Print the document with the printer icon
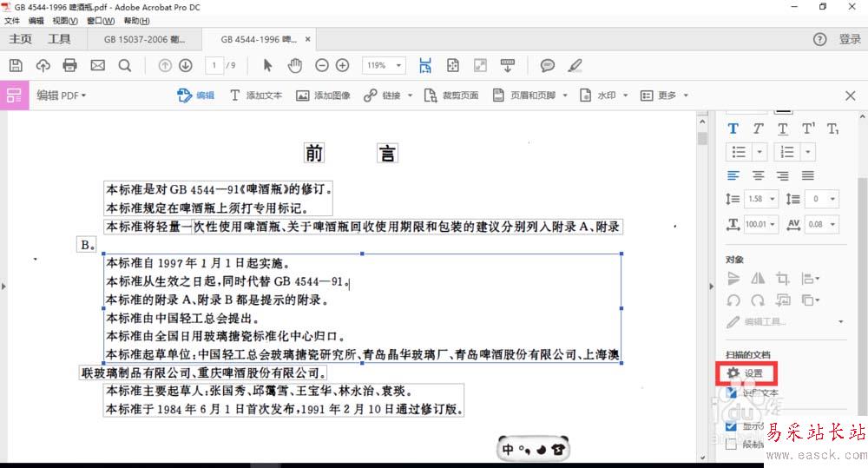 tap(69, 65)
